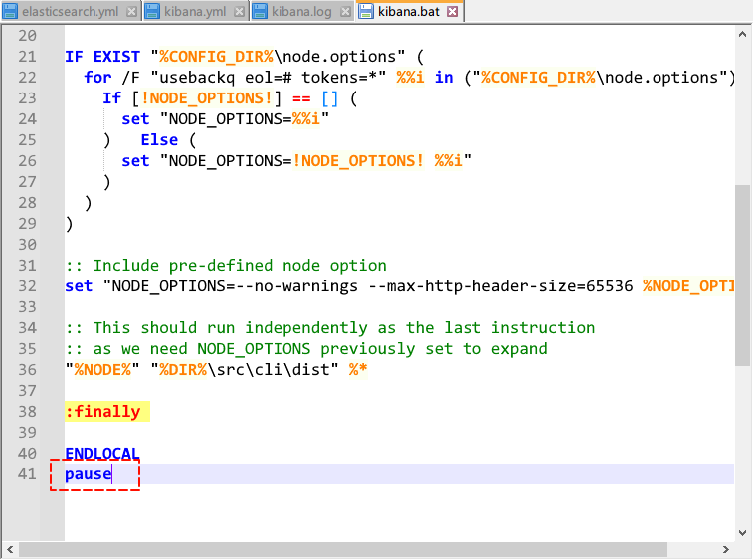Click the ENDLOCAL keyword on line 40
Image resolution: width=753 pixels, height=560 pixels.
tap(102, 454)
